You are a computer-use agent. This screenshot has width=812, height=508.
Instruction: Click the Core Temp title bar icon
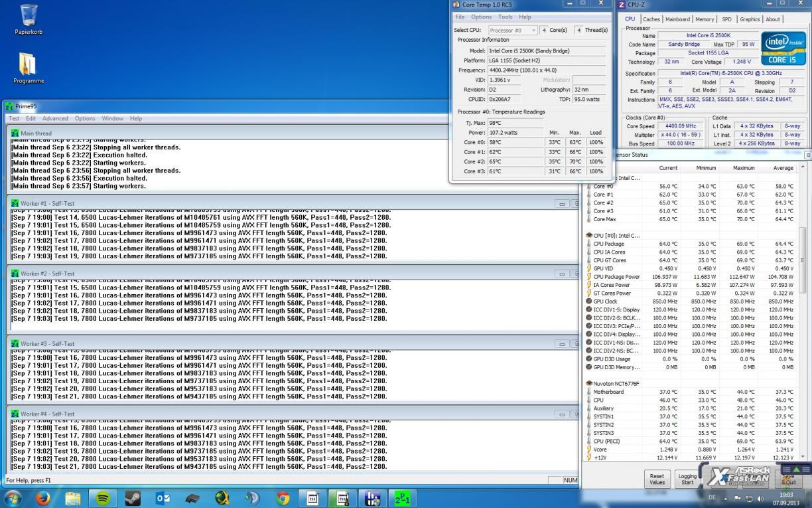[456, 5]
